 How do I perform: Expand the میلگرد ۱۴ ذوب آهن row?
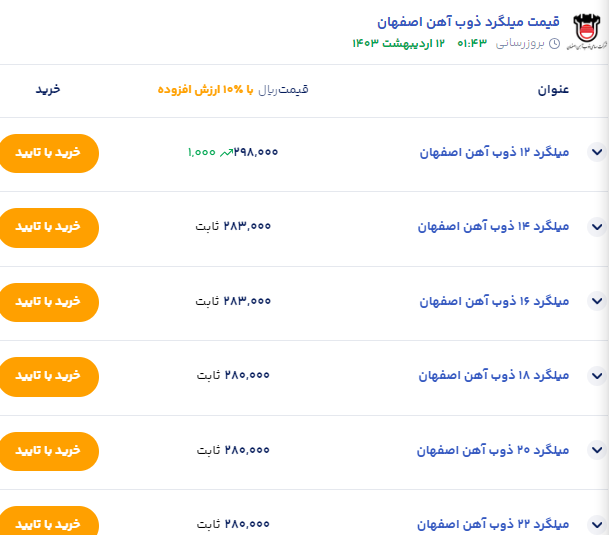tap(597, 227)
